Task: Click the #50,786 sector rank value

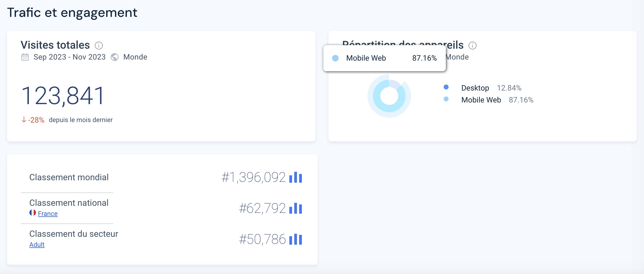Action: coord(262,239)
